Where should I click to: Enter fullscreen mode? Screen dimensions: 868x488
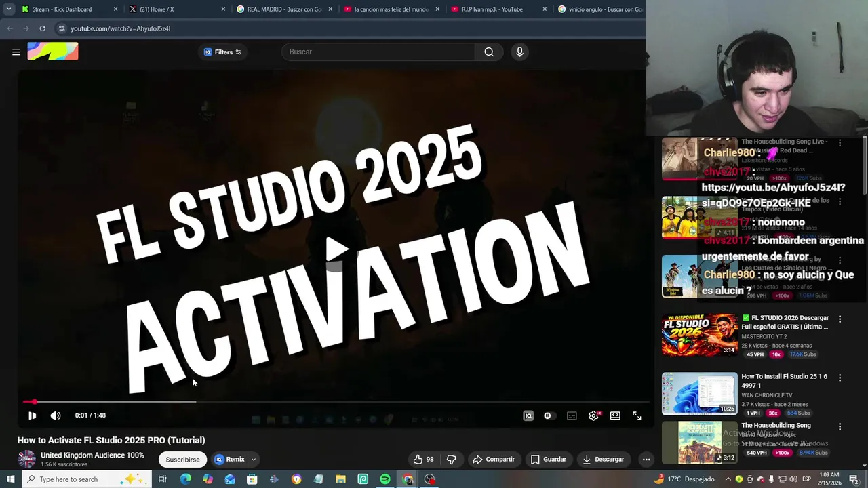pyautogui.click(x=637, y=415)
